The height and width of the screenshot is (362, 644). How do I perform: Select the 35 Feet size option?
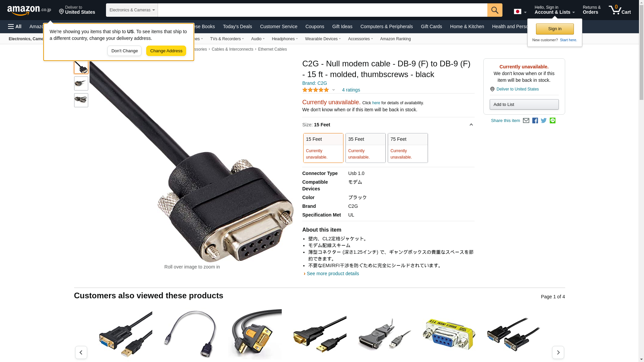365,148
